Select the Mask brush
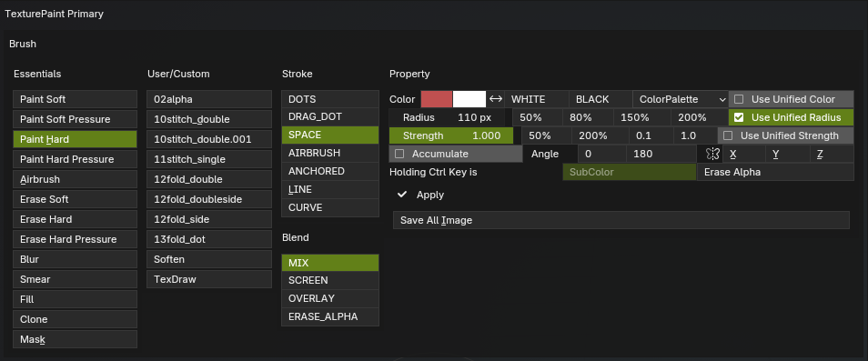868x361 pixels. click(76, 339)
